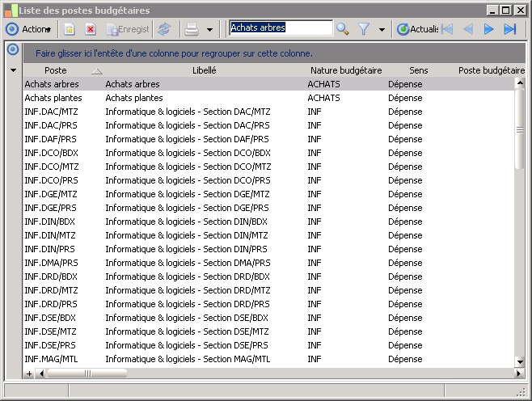Viewport: 532px width, 401px height.
Task: Click the Actualiser button
Action: [417, 29]
